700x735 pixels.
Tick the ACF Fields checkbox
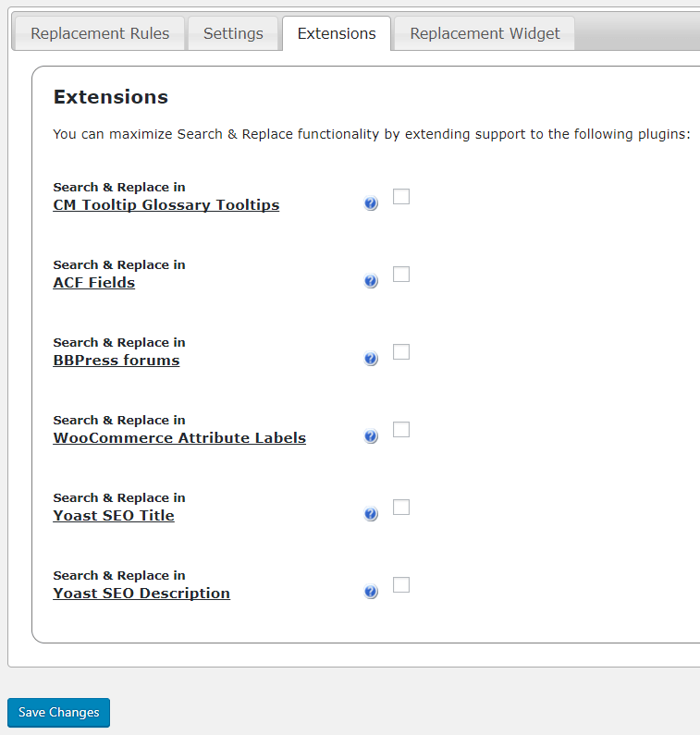point(401,275)
